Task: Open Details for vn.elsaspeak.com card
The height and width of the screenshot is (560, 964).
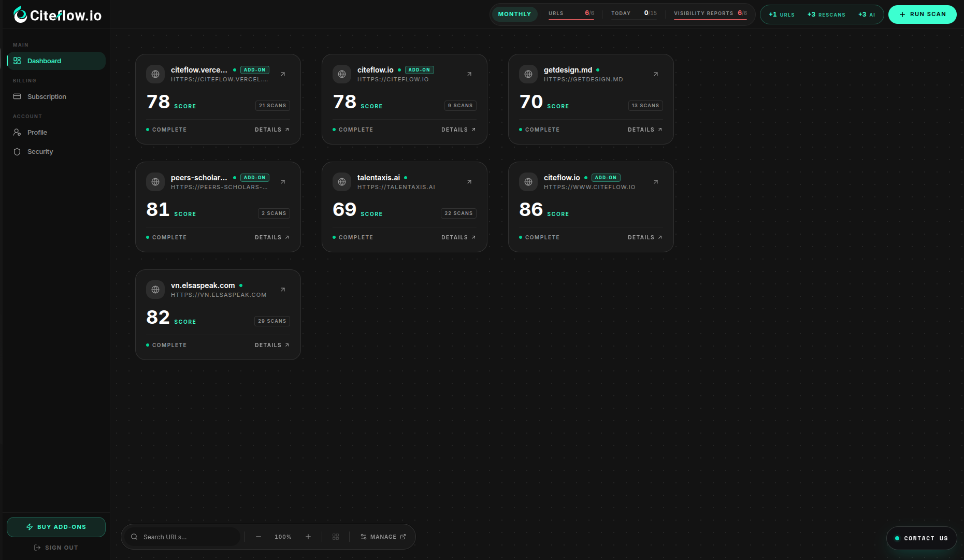Action: click(272, 345)
